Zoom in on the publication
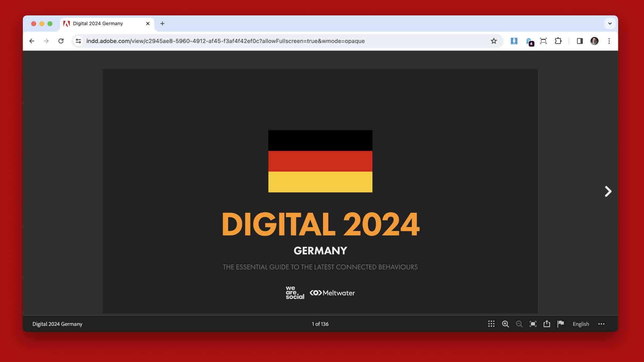The image size is (644, 362). point(505,324)
